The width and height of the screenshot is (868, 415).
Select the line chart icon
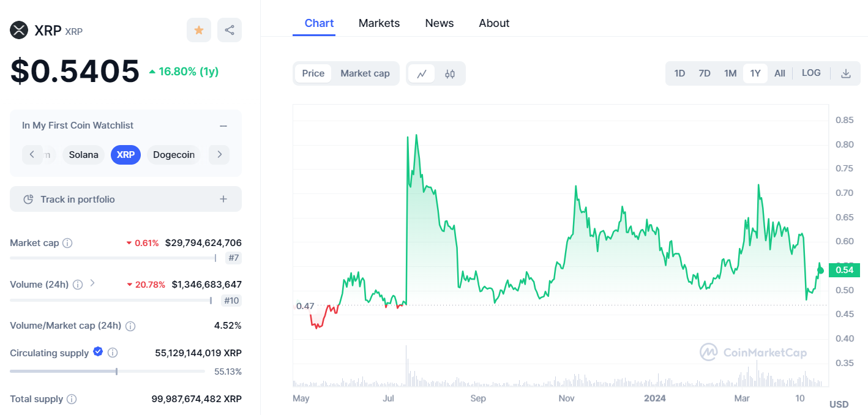click(422, 74)
